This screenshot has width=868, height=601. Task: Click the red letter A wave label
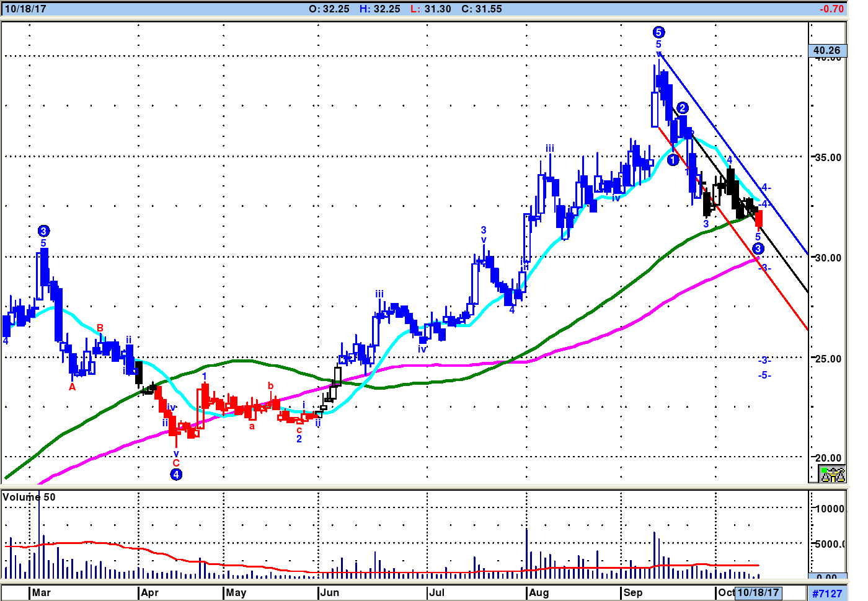tap(73, 387)
